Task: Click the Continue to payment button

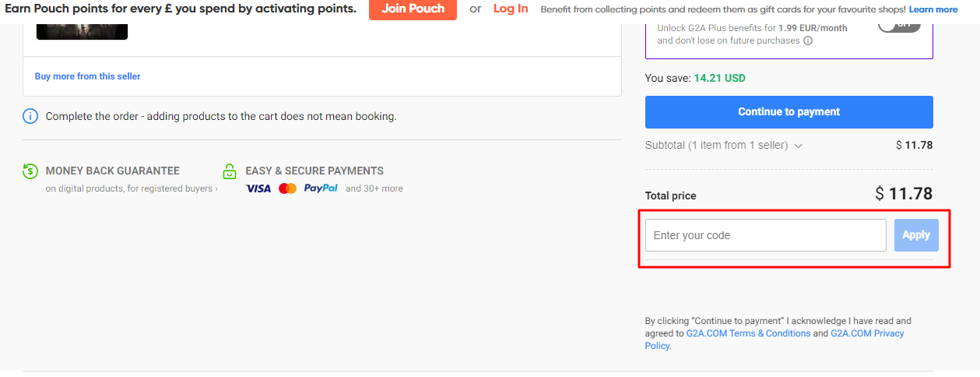Action: (x=789, y=112)
